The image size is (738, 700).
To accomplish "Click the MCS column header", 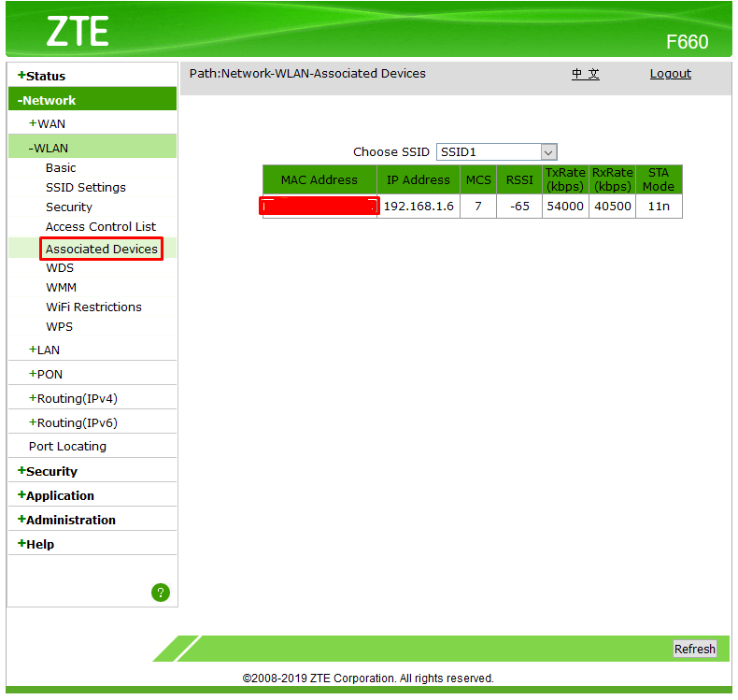I will click(478, 179).
